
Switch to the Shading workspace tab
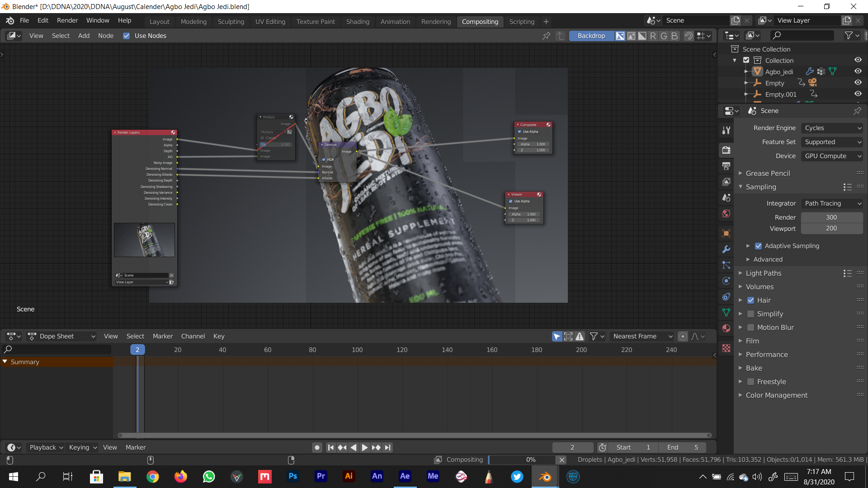[x=357, y=21]
